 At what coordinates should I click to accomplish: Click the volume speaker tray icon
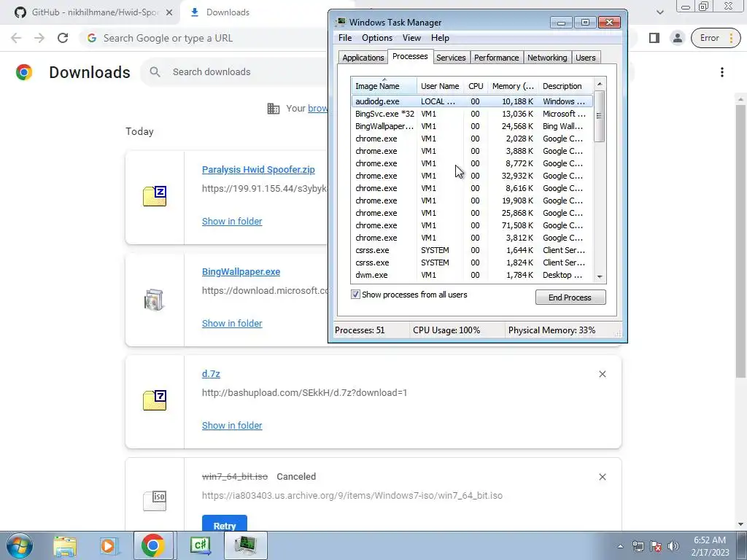673,546
